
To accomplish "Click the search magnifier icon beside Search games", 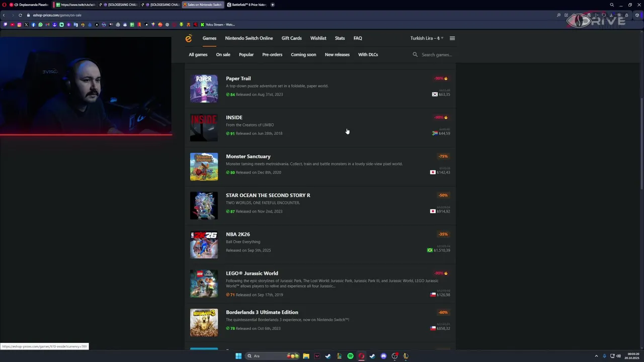I will point(415,54).
